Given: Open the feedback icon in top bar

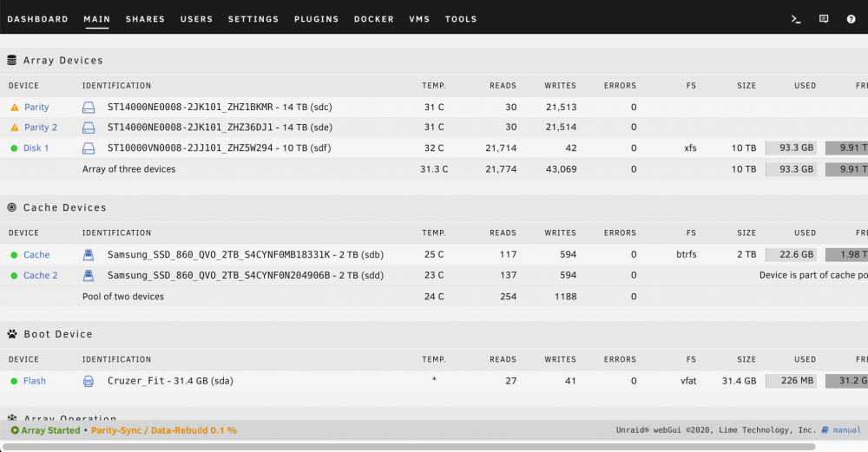Looking at the screenshot, I should point(824,19).
